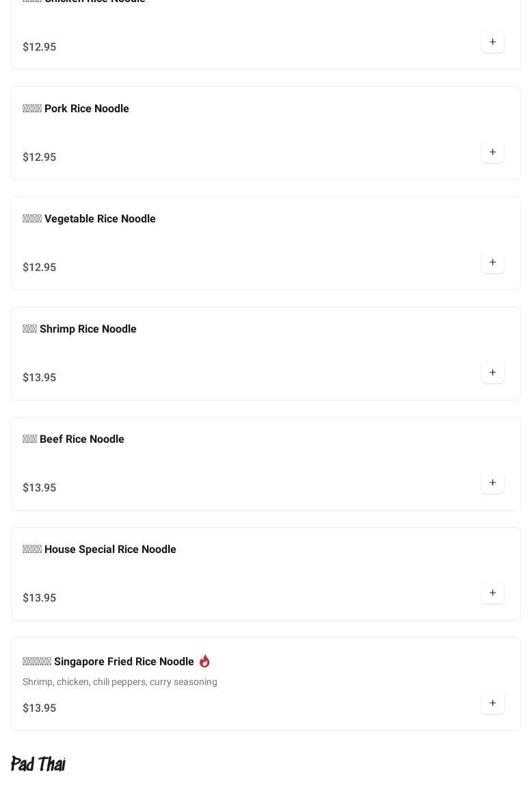The width and height of the screenshot is (532, 785).
Task: Add House Special Rice Noodle to cart
Action: pos(492,593)
